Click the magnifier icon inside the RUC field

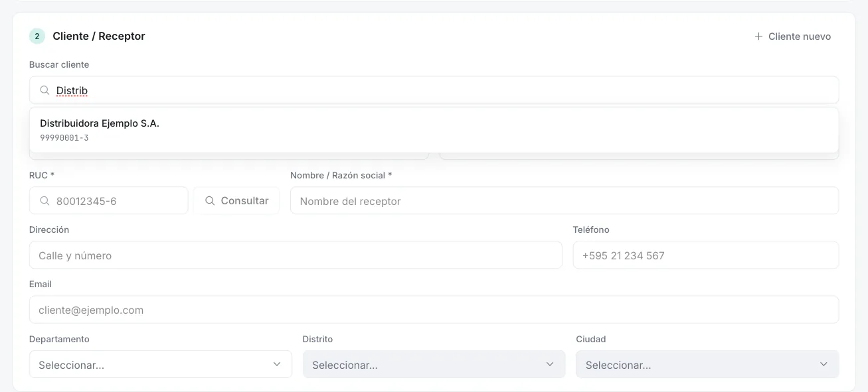(x=44, y=200)
